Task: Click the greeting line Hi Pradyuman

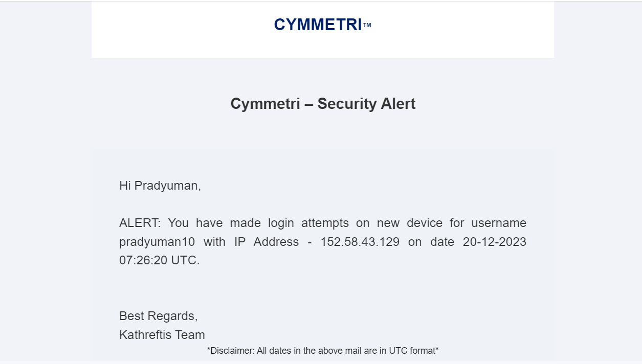Action: [160, 186]
